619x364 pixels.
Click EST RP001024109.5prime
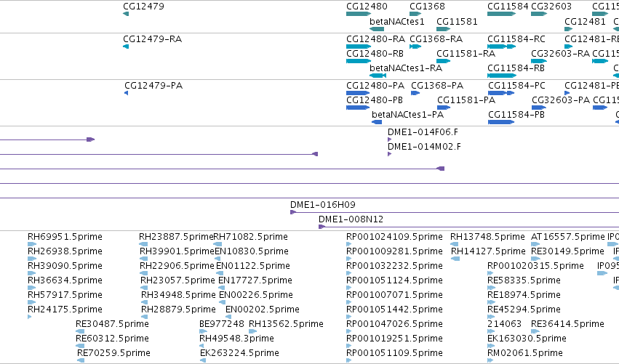[394, 237]
